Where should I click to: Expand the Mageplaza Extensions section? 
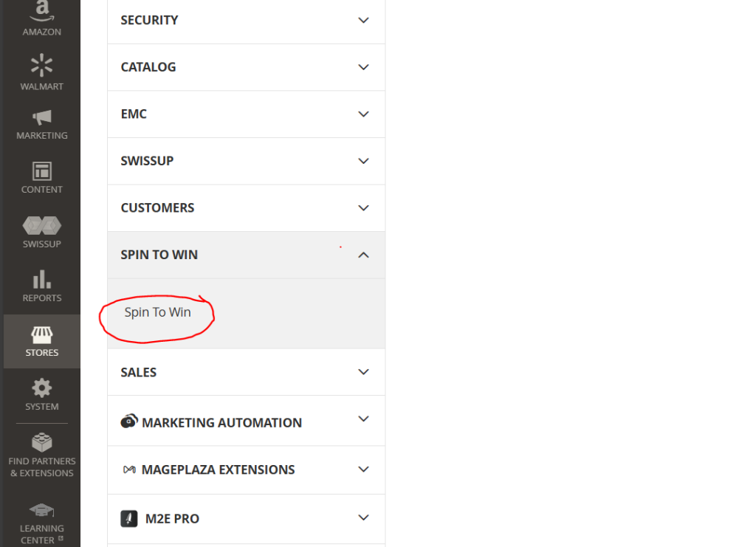218,469
